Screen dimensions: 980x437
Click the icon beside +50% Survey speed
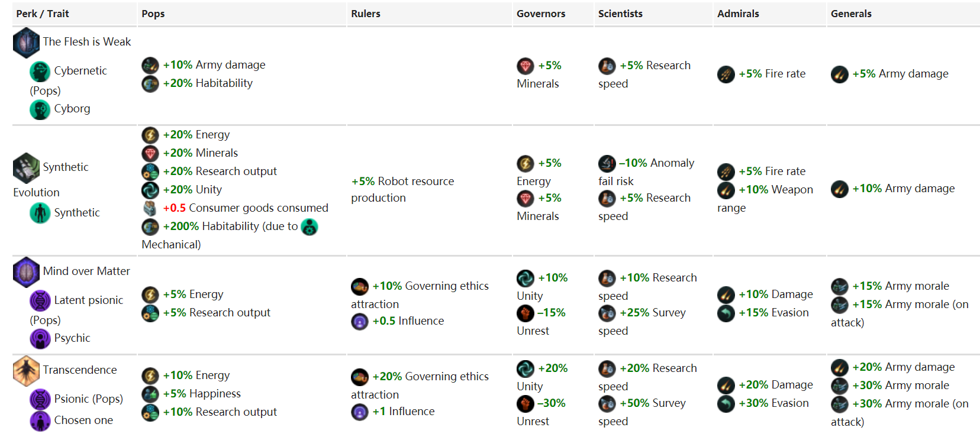pyautogui.click(x=607, y=403)
